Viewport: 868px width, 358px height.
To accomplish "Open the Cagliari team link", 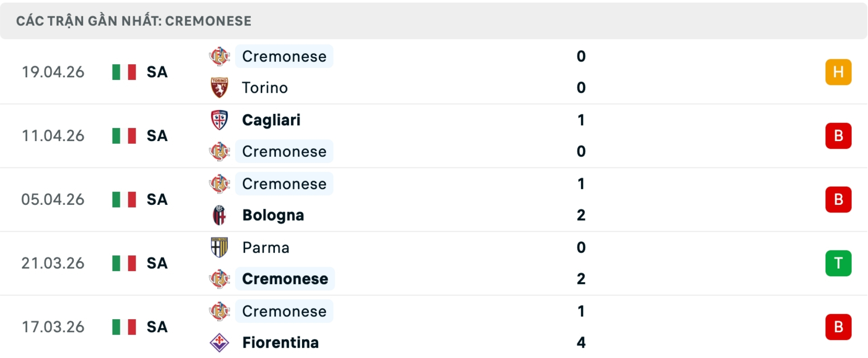I will coord(271,120).
